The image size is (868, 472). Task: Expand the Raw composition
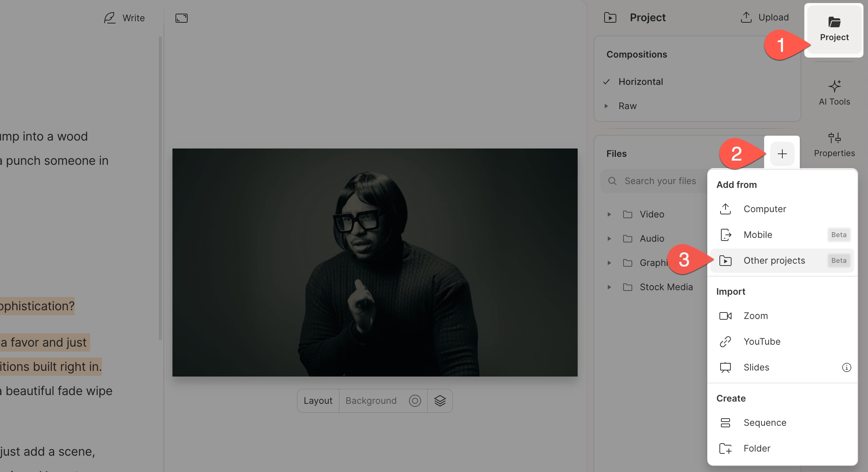coord(607,106)
